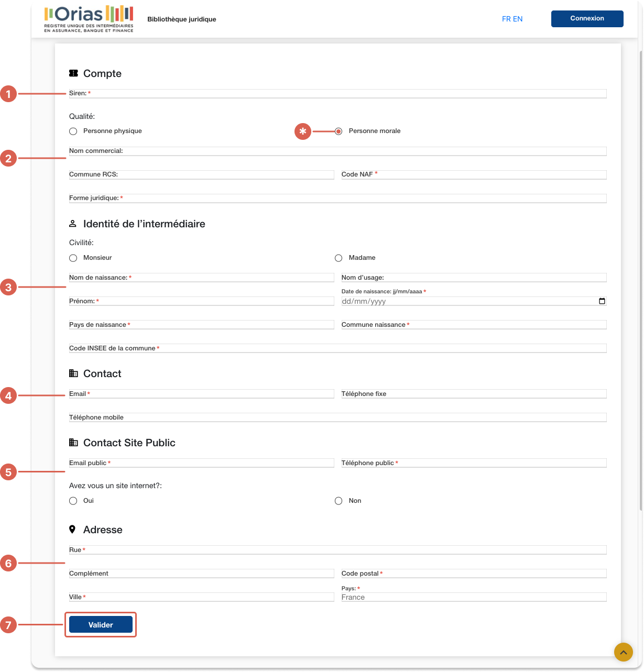This screenshot has width=644, height=672.
Task: Open Bibliothèque juridique
Action: (182, 19)
